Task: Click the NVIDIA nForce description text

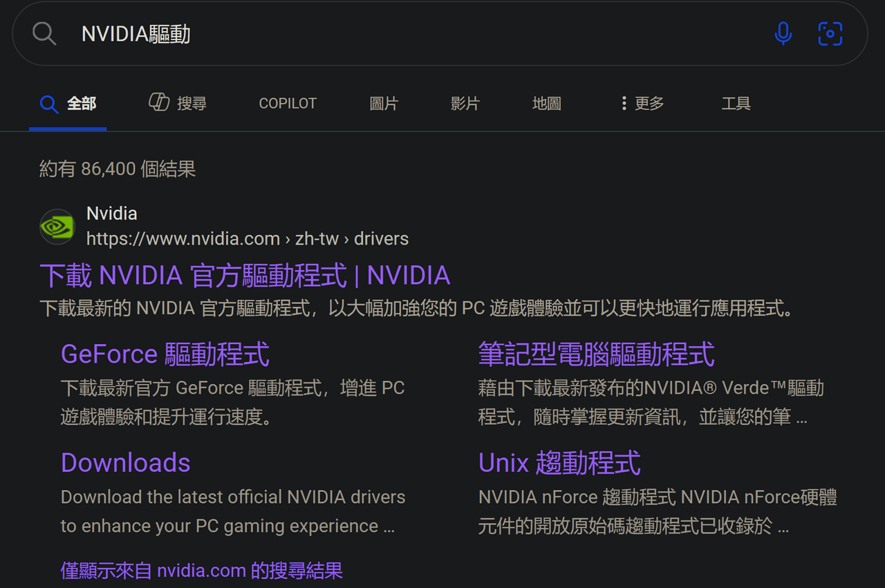Action: coord(658,511)
